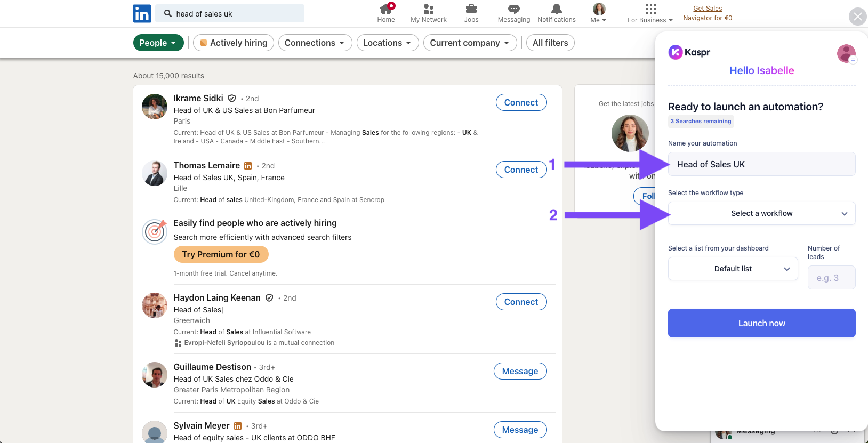Connect with Haydon Laing Keenan
The height and width of the screenshot is (443, 868).
[521, 302]
